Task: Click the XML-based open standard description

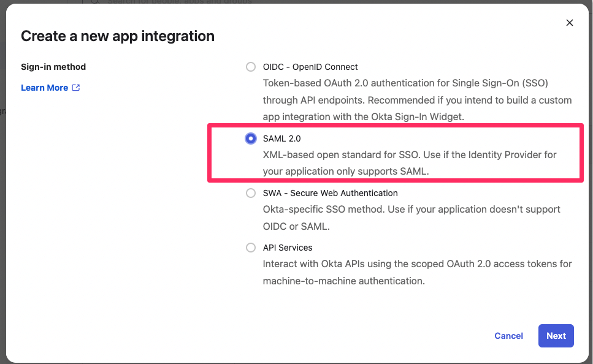Action: 410,163
